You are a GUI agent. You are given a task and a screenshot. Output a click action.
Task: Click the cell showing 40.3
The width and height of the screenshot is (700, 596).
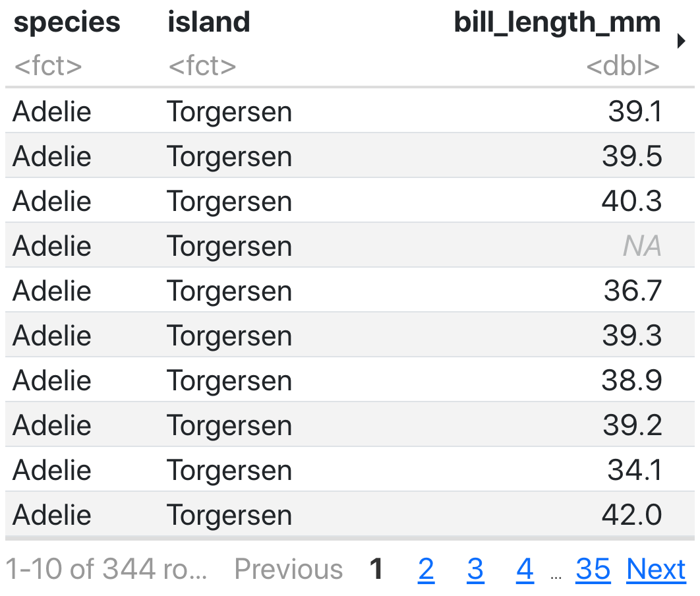coord(631,202)
